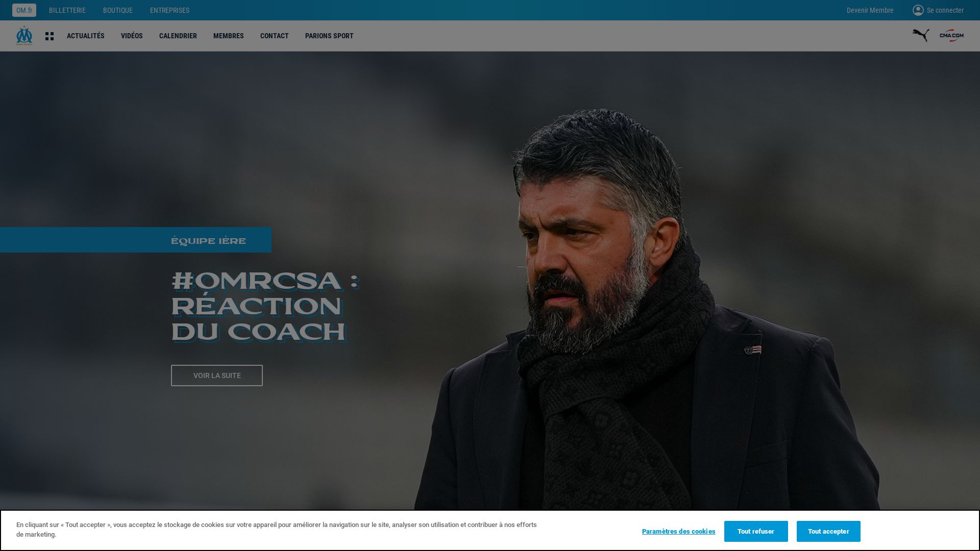
Task: Select the VIDÉOS menu tab
Action: point(132,35)
